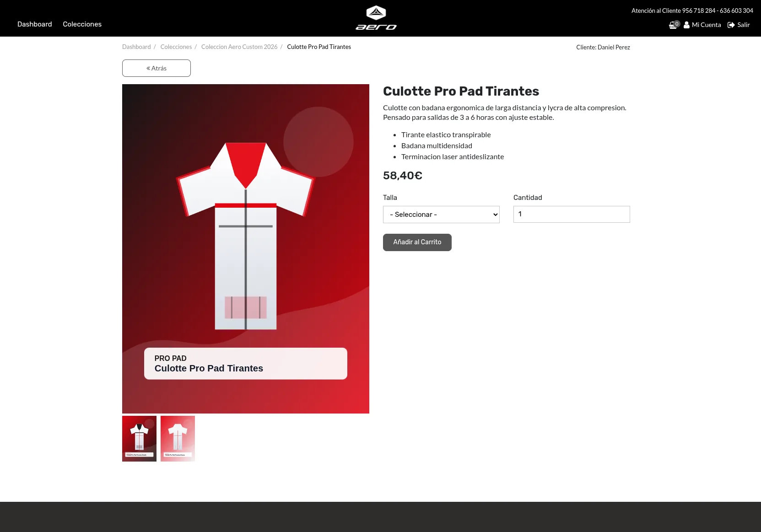Click Añadir al Carrito button
Viewport: 761px width, 532px height.
[x=417, y=242]
